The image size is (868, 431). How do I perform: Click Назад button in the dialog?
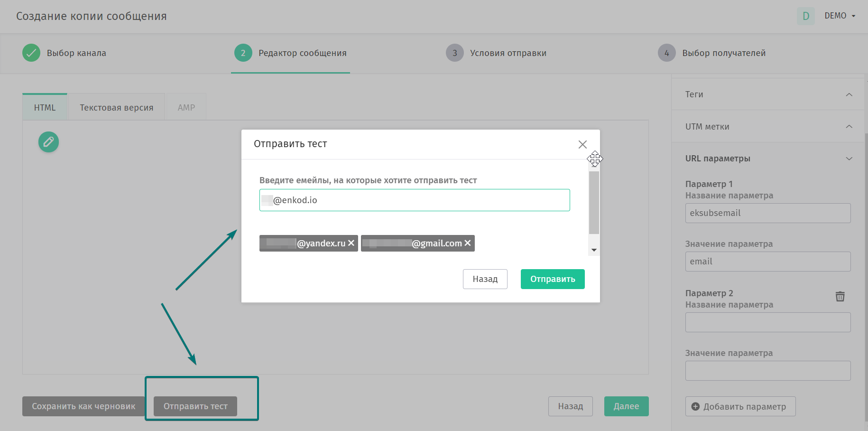(x=485, y=279)
